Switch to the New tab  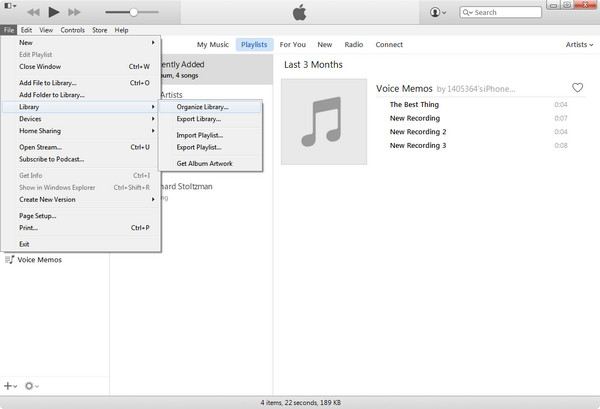[x=325, y=45]
